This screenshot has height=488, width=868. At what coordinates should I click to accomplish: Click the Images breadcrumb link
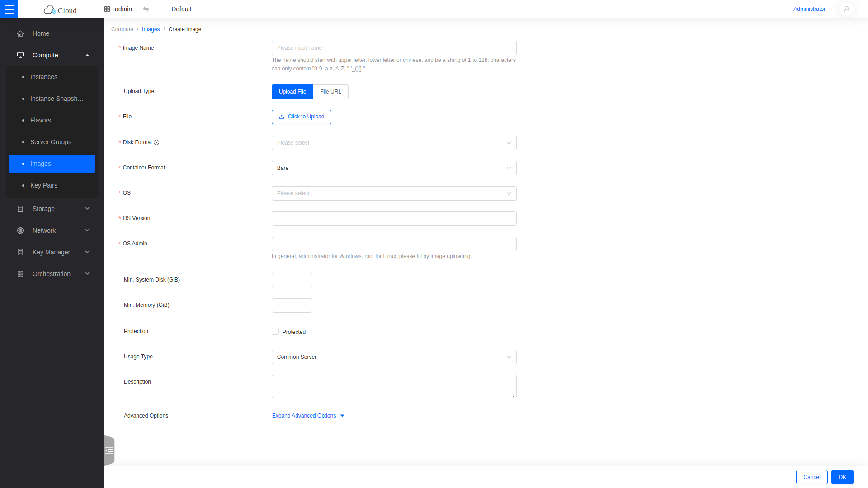[151, 29]
